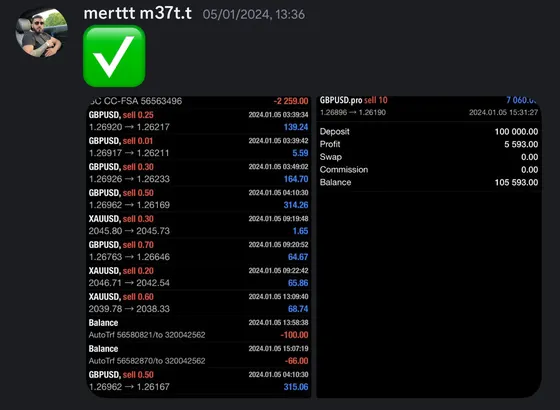This screenshot has width=560, height=410.
Task: Open the merttt m37t.t profile avatar
Action: pyautogui.click(x=42, y=32)
